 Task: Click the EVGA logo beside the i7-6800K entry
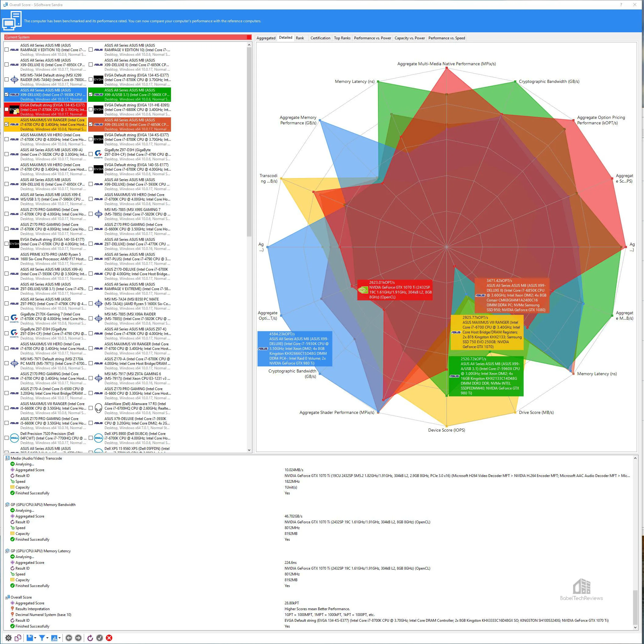(x=98, y=109)
